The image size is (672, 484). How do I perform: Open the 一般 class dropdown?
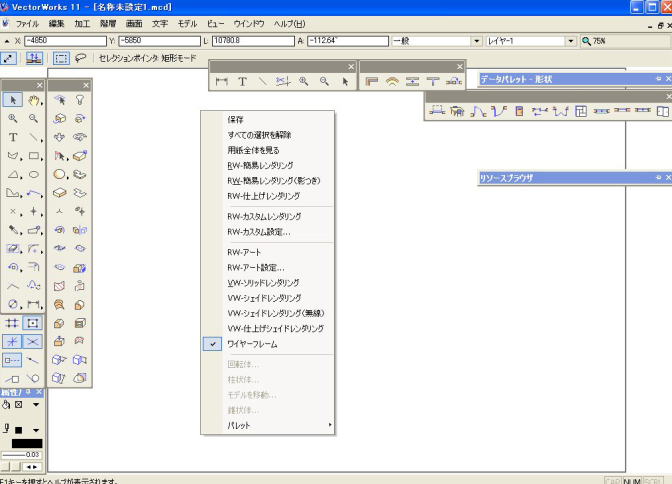pyautogui.click(x=477, y=41)
